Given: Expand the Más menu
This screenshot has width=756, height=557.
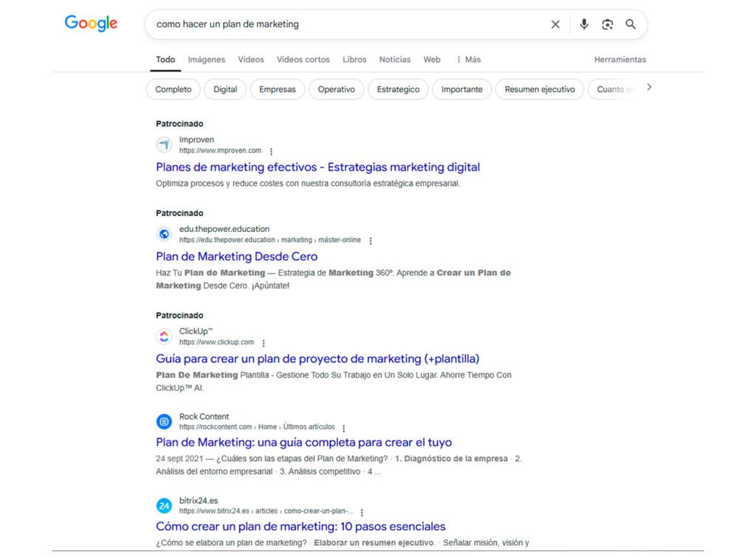Looking at the screenshot, I should [x=469, y=59].
